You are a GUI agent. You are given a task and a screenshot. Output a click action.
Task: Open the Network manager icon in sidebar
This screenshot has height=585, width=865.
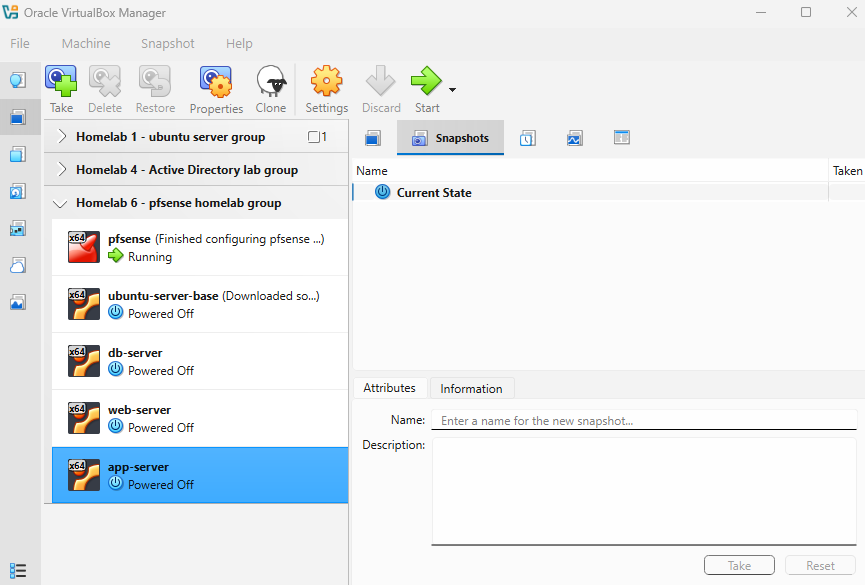18,228
